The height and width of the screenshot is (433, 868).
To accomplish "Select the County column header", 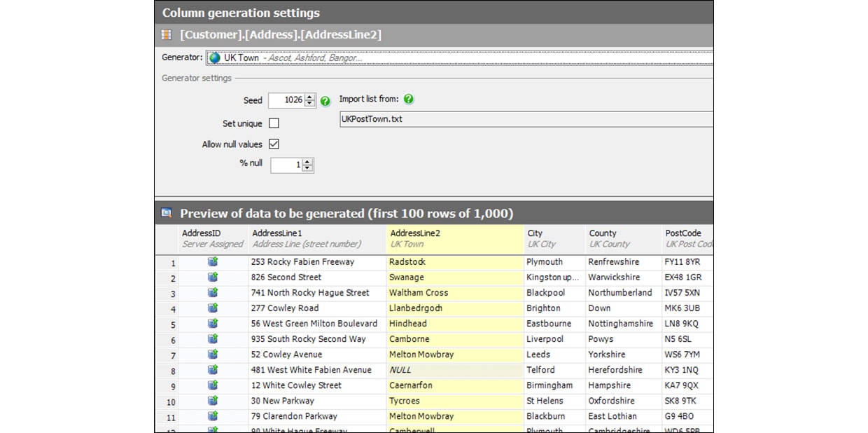I will tap(623, 238).
